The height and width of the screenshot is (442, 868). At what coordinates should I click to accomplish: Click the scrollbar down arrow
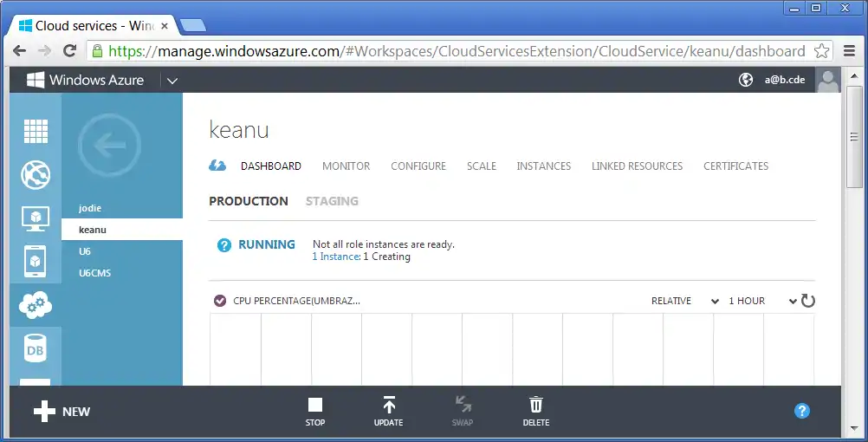coord(854,429)
